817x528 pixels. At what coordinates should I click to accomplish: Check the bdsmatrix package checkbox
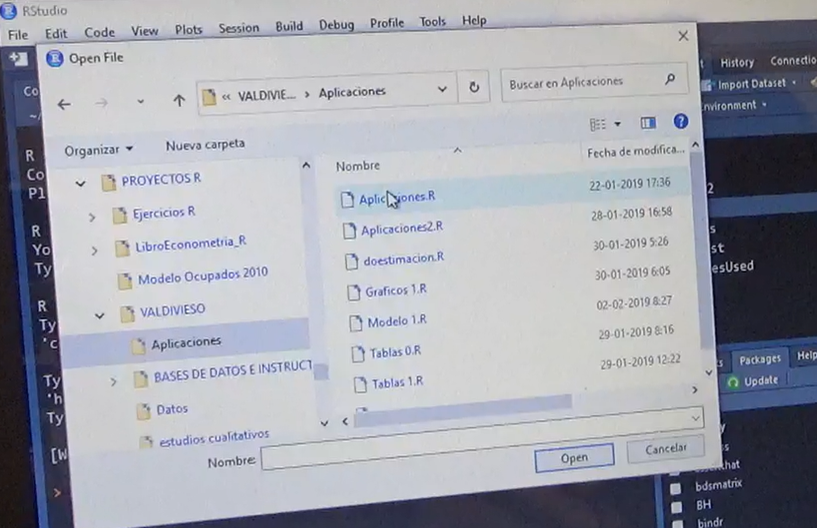tap(675, 488)
